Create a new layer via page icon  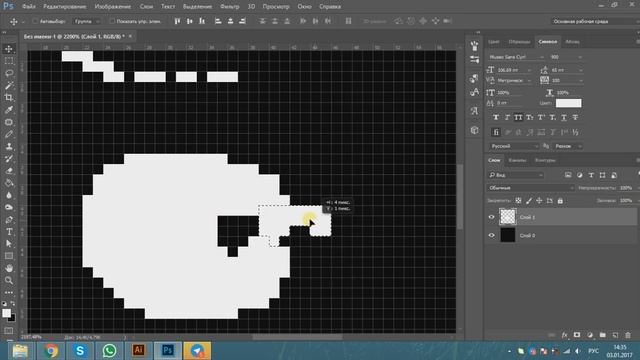pyautogui.click(x=615, y=335)
